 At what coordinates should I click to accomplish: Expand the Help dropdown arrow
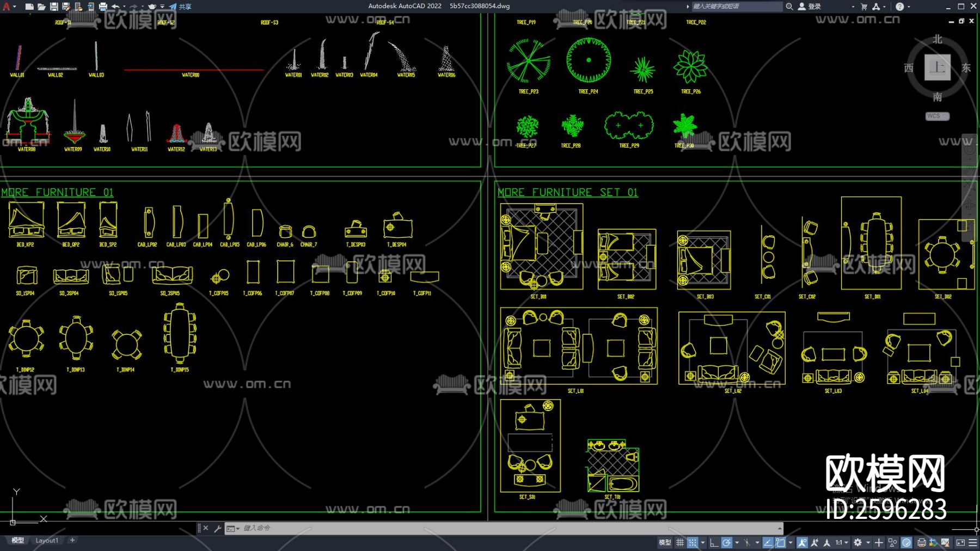tap(909, 7)
